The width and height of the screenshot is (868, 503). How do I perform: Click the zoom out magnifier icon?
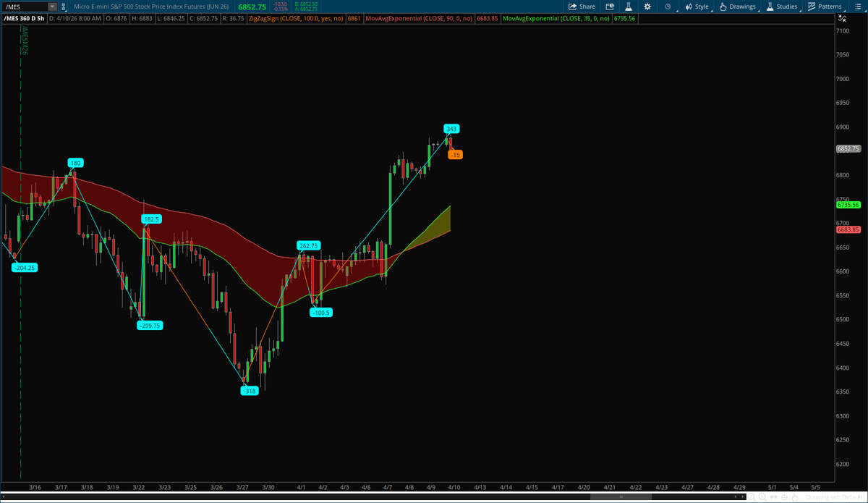(750, 497)
